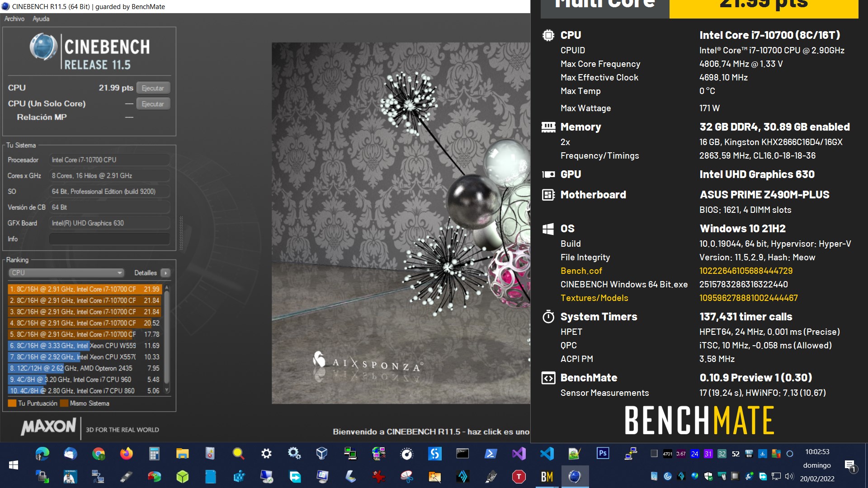
Task: Click the BenchMate Motherboard icon
Action: tap(548, 195)
